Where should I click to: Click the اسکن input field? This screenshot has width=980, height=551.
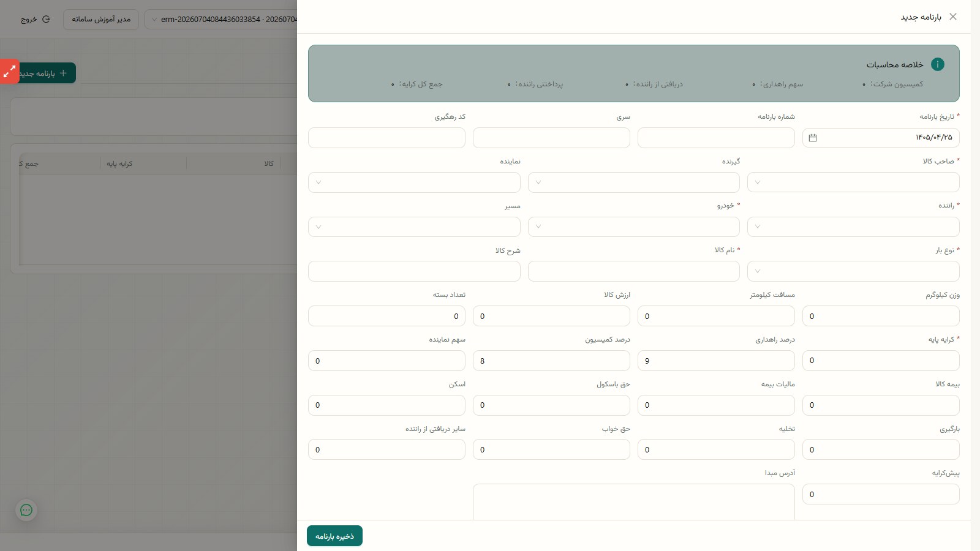click(x=386, y=405)
